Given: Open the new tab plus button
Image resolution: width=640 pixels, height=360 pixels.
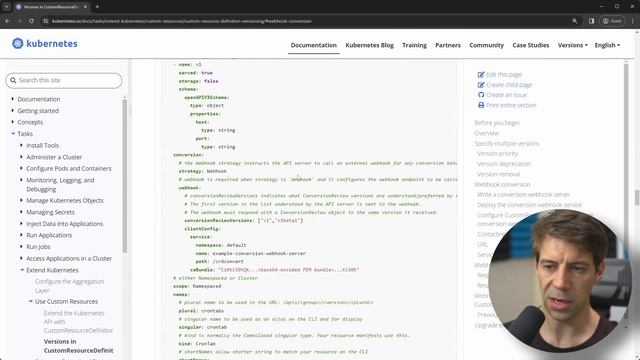Looking at the screenshot, I should (97, 7).
